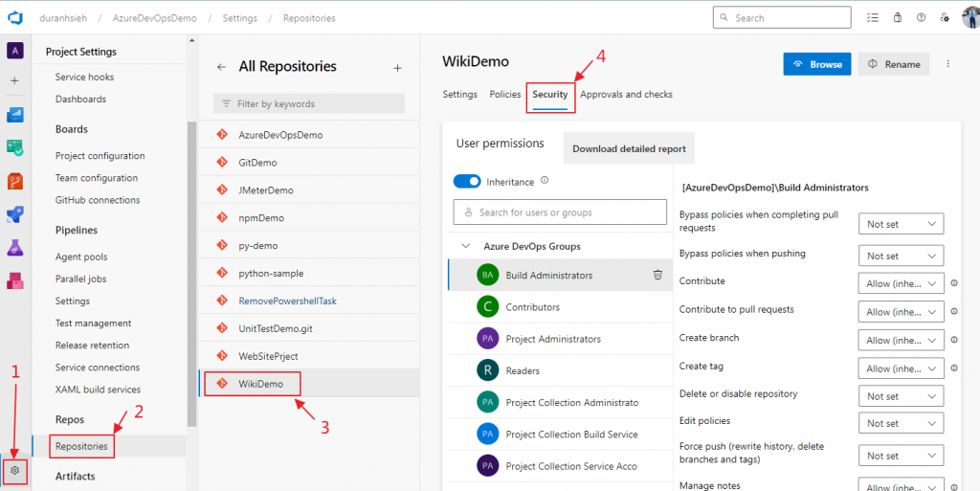
Task: Open the user profile avatar
Action: (970, 17)
